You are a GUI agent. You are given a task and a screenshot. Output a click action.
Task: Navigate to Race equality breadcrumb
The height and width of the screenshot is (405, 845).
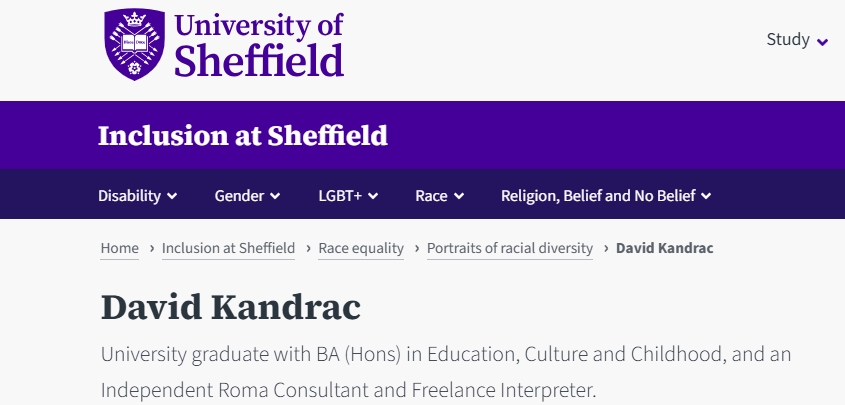361,248
